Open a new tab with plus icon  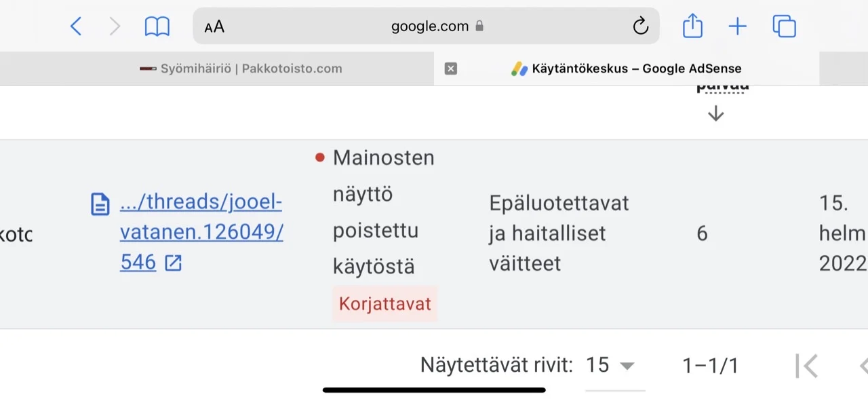[x=737, y=26]
